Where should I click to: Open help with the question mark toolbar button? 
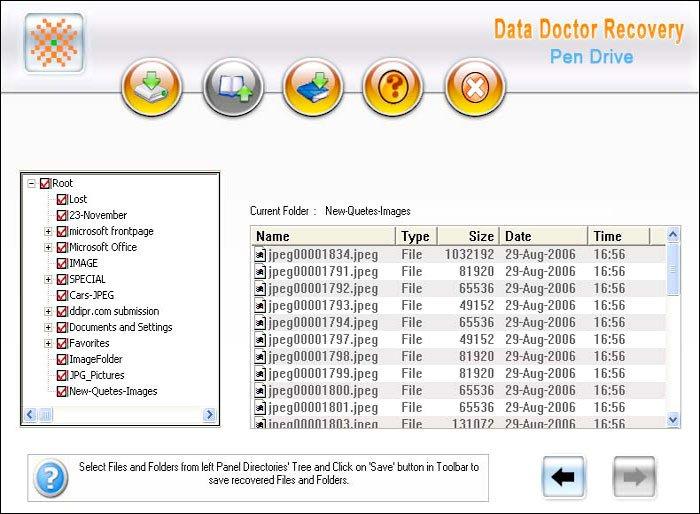393,87
